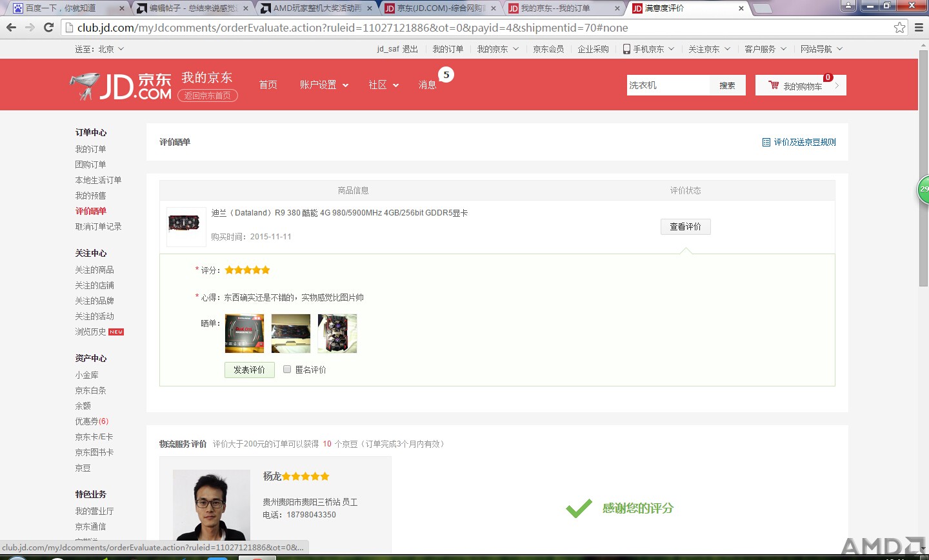Click the browser address bar URL
Screen dimensions: 929x560
tap(352, 27)
